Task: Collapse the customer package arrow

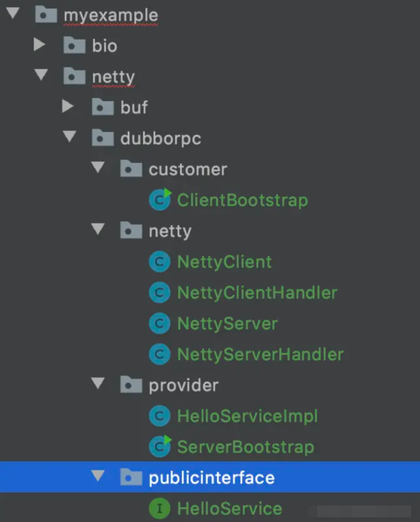Action: point(98,167)
